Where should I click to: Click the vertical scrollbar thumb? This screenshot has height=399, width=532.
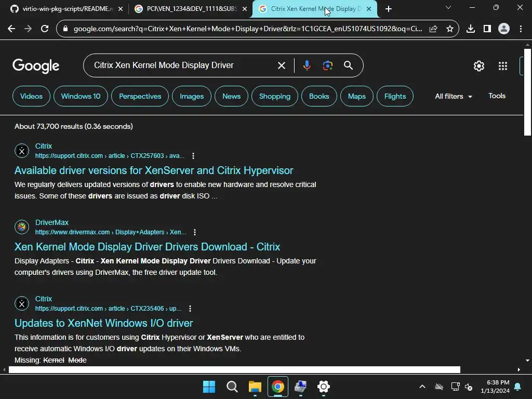coord(527,92)
